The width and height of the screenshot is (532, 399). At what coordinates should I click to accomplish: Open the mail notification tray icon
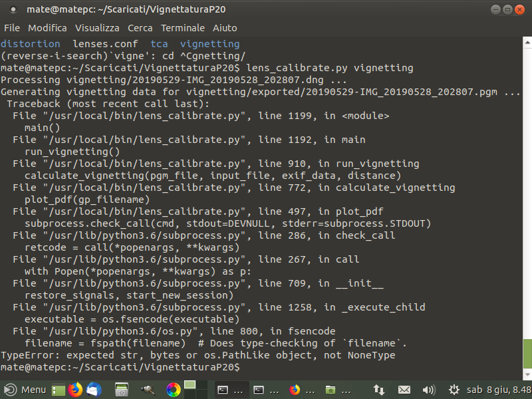click(x=404, y=390)
